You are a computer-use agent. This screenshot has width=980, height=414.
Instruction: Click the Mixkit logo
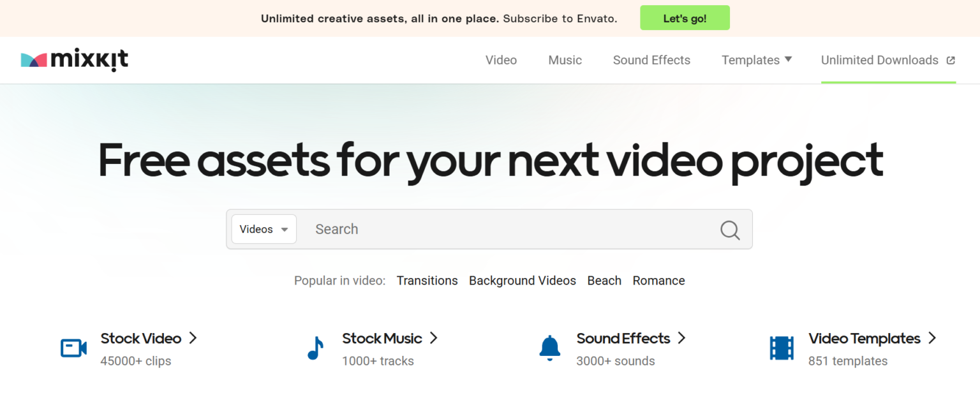tap(75, 60)
